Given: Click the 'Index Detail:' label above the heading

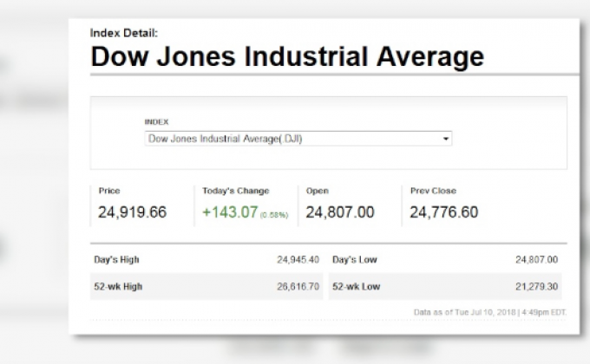Looking at the screenshot, I should tap(124, 33).
